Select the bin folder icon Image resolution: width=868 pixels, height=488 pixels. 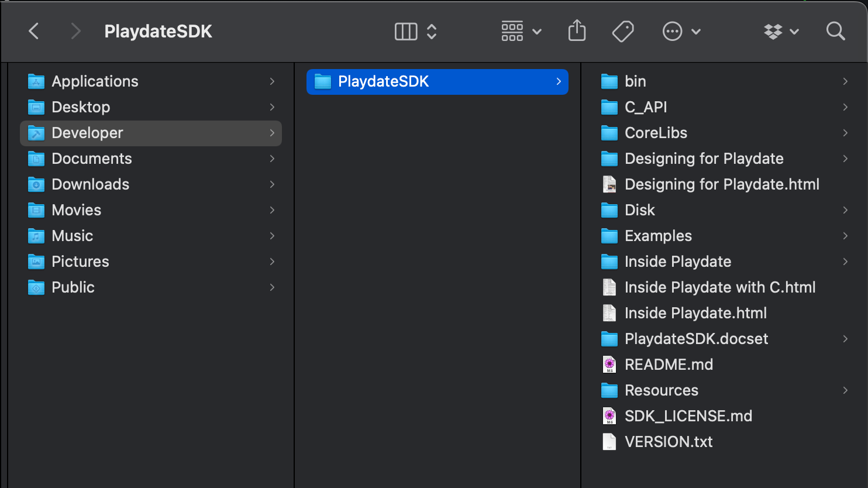(x=609, y=81)
